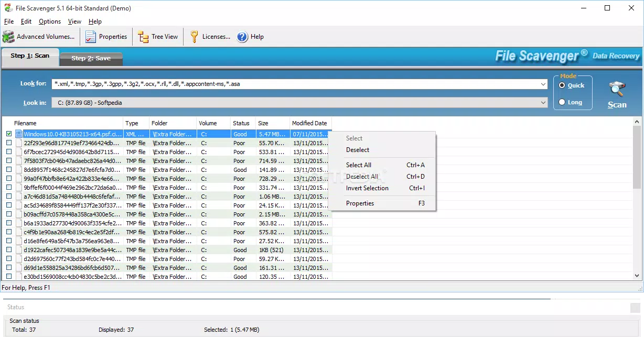Check the a7c46d81d5a7484480b file checkbox
The height and width of the screenshot is (337, 644).
[9, 197]
